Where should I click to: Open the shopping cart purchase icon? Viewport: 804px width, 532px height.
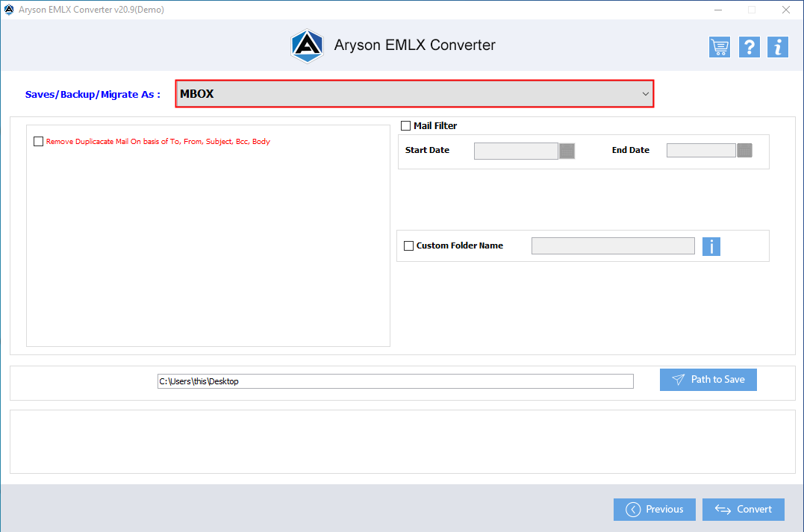[720, 47]
